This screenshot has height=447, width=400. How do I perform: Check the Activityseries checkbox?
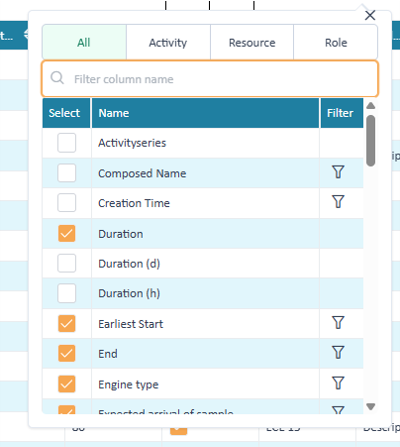[66, 143]
